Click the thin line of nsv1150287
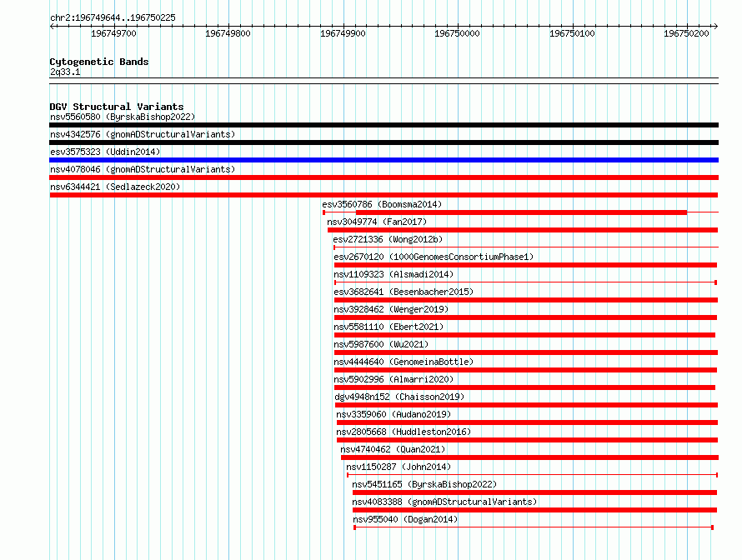This screenshot has width=742, height=560. click(533, 475)
